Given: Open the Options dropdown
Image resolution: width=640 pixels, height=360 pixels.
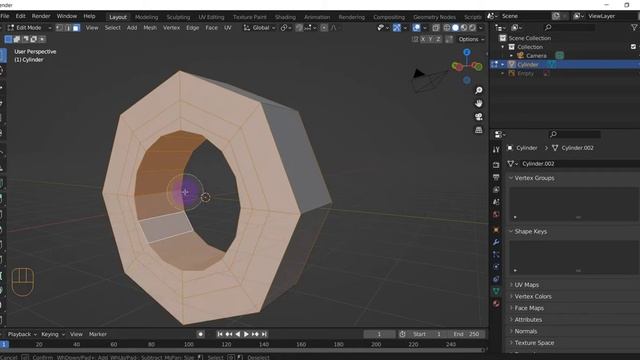Looking at the screenshot, I should click(x=471, y=39).
